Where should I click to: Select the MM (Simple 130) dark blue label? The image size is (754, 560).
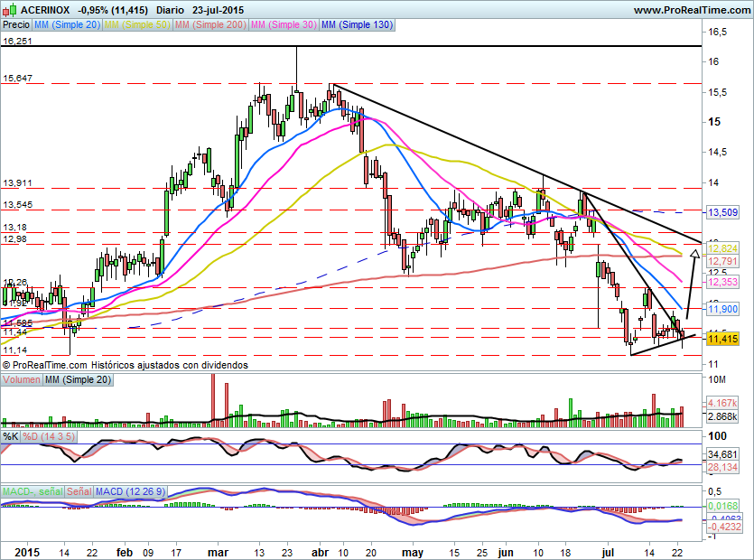pyautogui.click(x=357, y=24)
